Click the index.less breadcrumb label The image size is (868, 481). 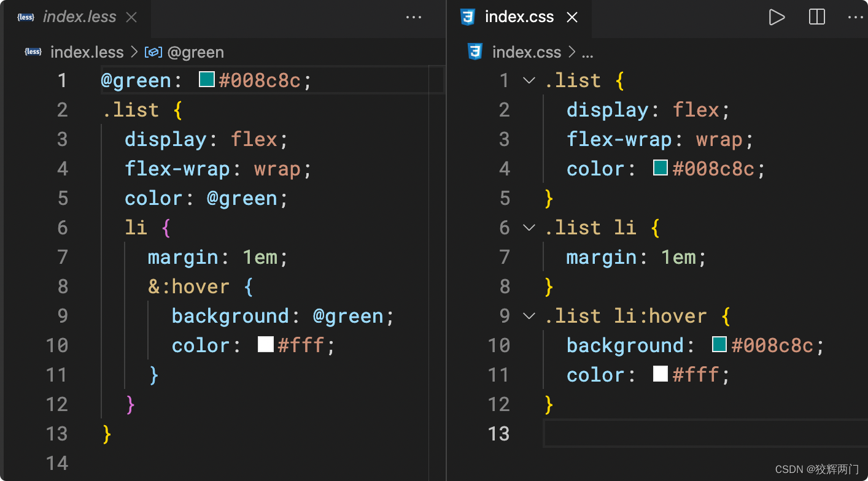pyautogui.click(x=87, y=52)
